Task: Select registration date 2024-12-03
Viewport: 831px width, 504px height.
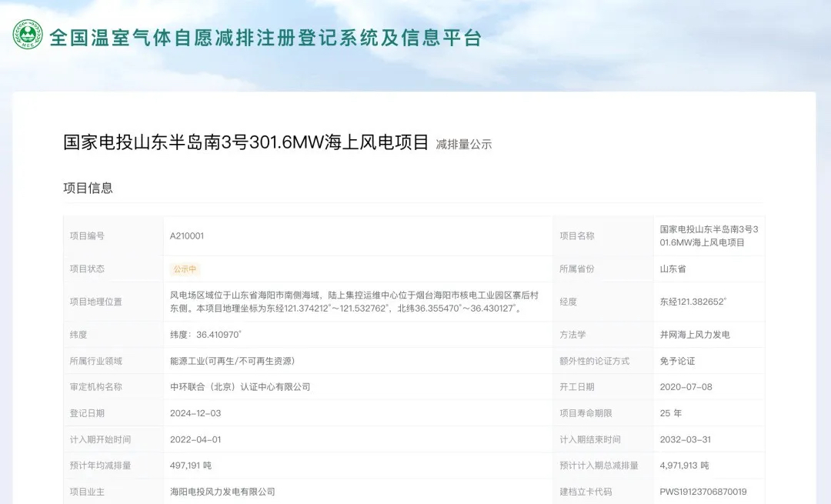Action: pyautogui.click(x=195, y=413)
